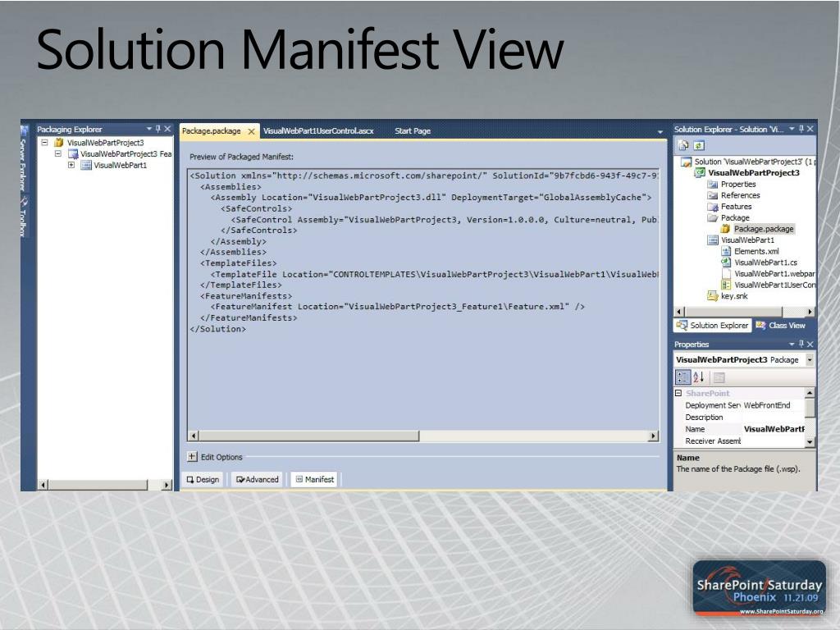Click Properties grid scroll down arrow
The image size is (840, 630).
[810, 442]
